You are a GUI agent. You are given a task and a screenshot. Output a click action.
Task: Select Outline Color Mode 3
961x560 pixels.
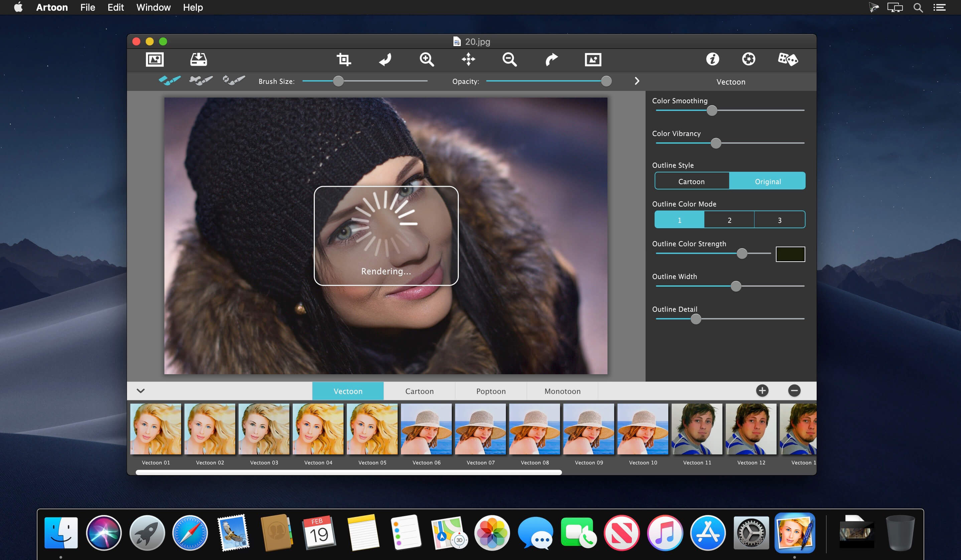[x=780, y=220]
